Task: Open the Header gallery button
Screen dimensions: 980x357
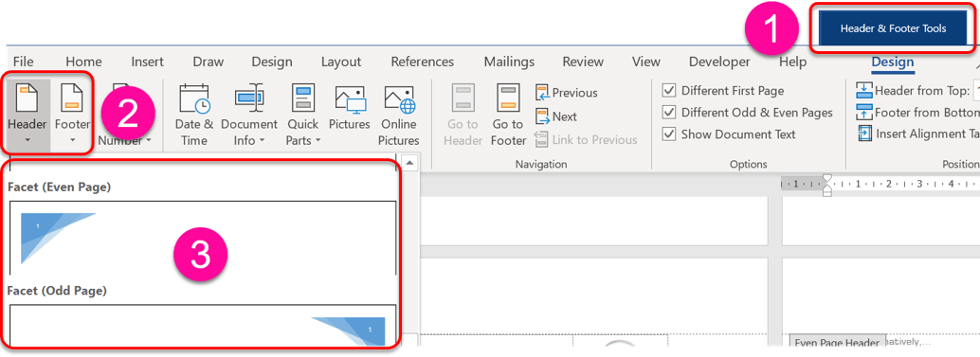Action: (x=27, y=115)
